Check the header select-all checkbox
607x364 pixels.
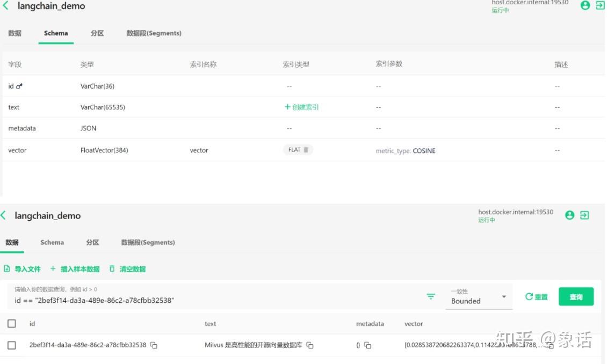12,323
